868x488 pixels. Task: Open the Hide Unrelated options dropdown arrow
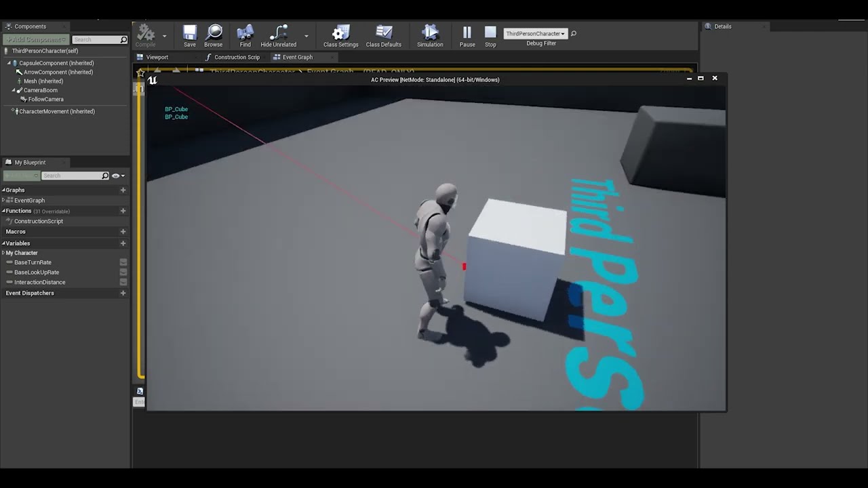point(306,36)
